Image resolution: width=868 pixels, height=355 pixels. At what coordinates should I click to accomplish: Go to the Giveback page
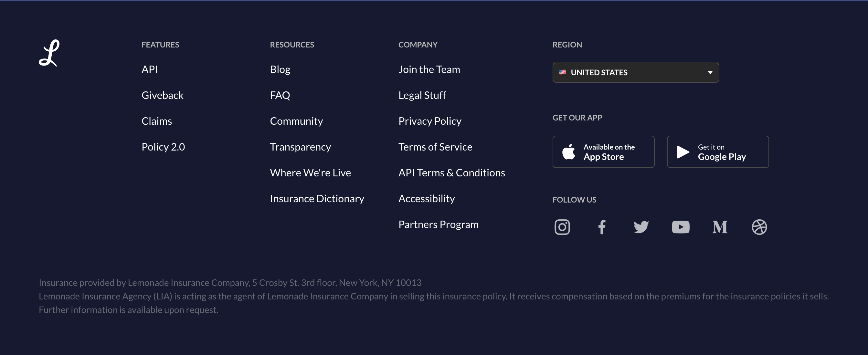[x=163, y=95]
